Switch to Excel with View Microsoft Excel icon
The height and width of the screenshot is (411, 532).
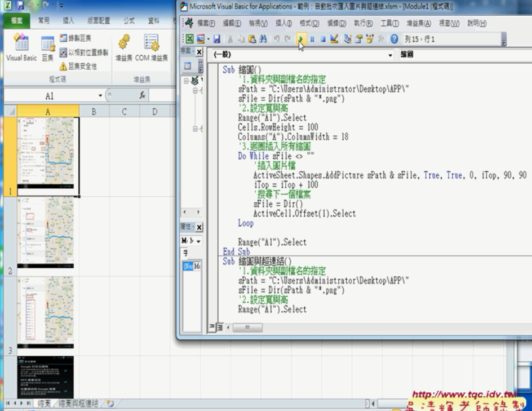tap(189, 38)
